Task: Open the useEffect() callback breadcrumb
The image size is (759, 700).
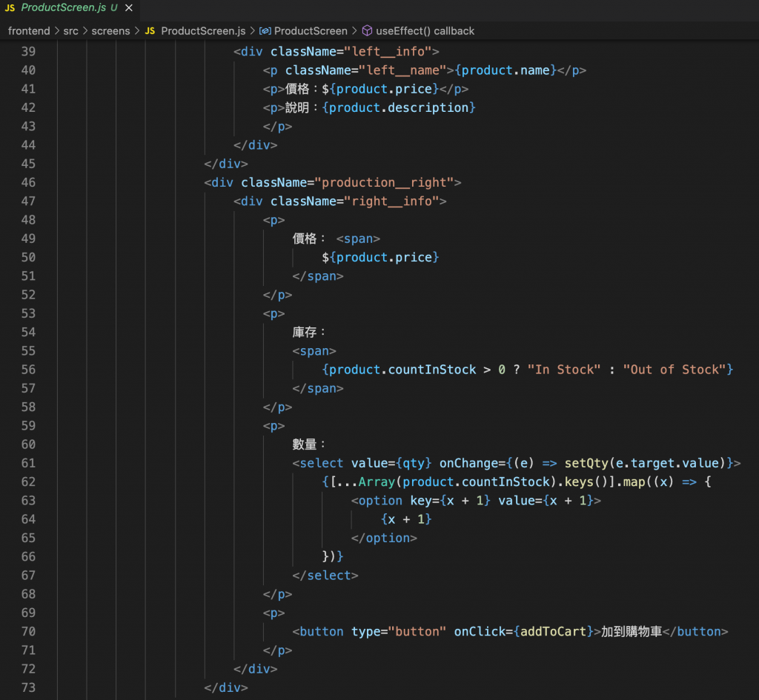Action: click(425, 31)
